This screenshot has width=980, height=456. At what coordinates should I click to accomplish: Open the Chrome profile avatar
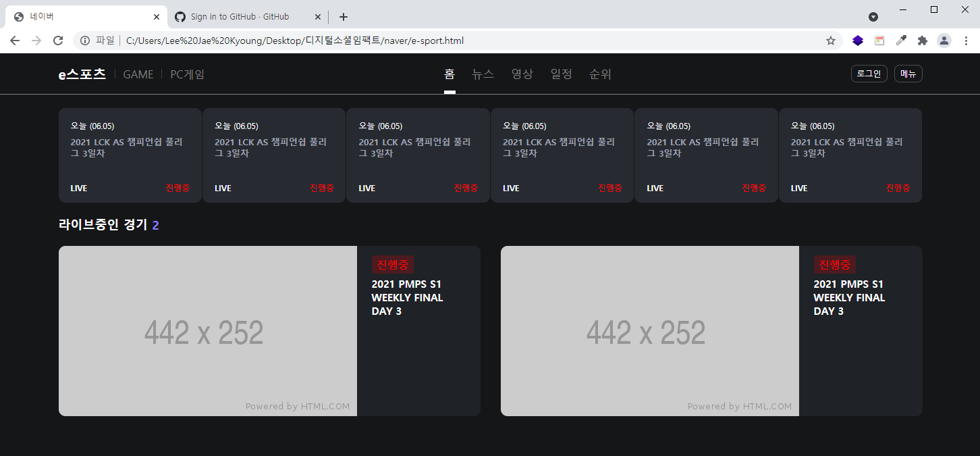tap(944, 41)
